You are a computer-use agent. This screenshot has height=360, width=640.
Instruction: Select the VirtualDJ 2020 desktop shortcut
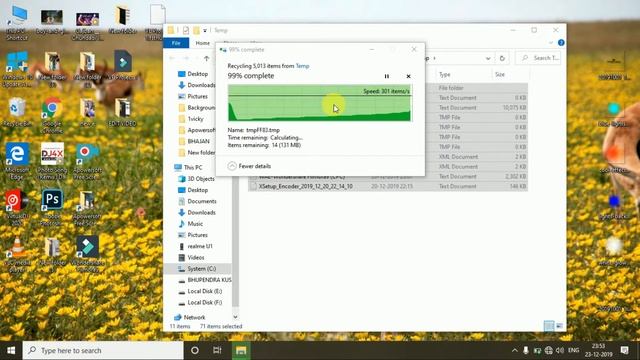pos(17,208)
